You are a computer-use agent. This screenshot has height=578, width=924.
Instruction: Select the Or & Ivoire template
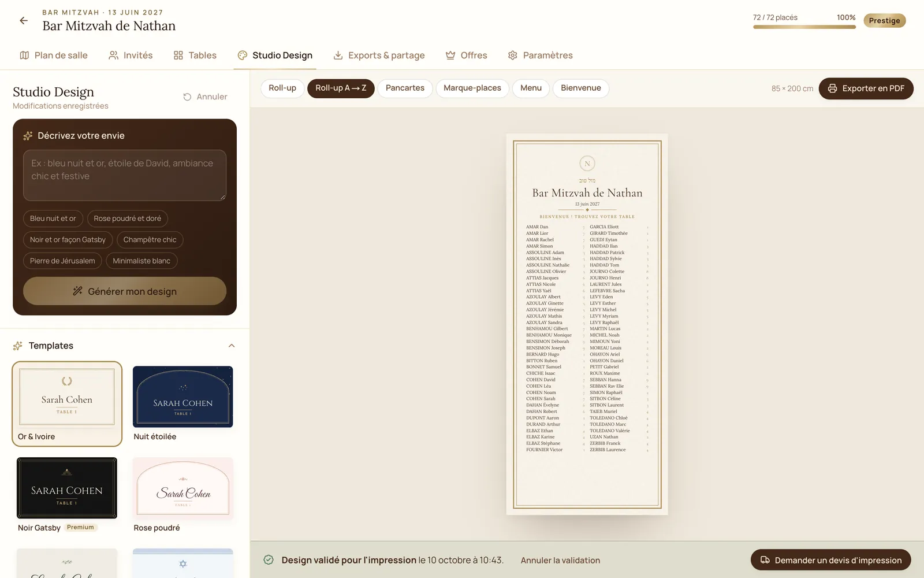[67, 404]
